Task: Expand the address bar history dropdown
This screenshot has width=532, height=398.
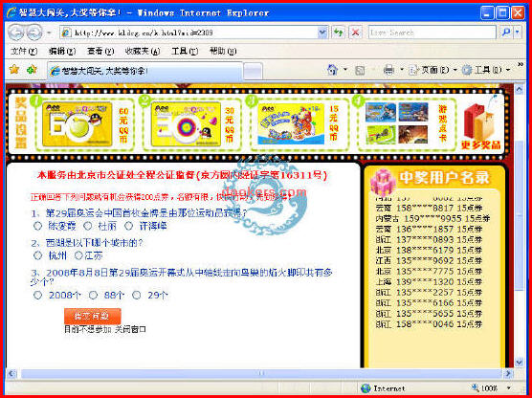Action: point(322,33)
